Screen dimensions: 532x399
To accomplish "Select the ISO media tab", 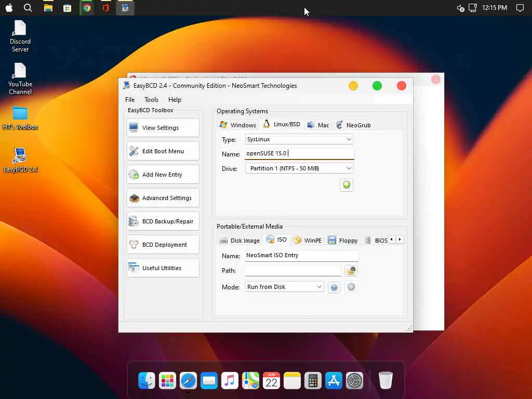I will (276, 240).
